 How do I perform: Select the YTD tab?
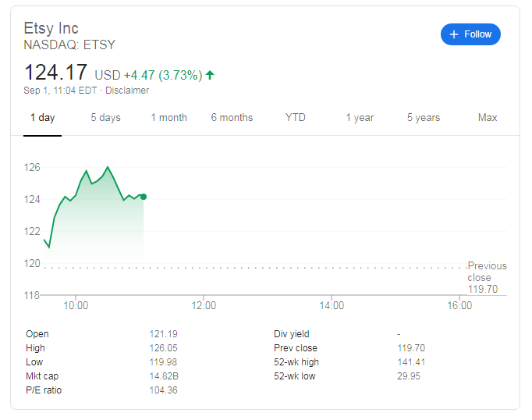pos(296,118)
